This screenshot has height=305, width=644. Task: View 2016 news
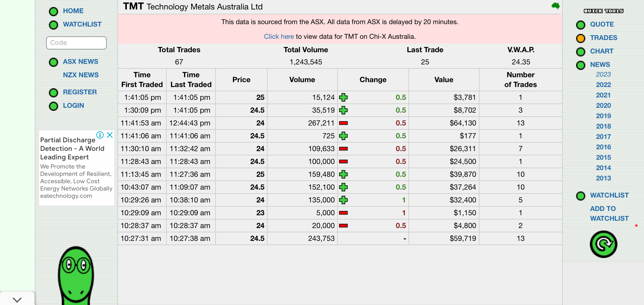click(603, 147)
